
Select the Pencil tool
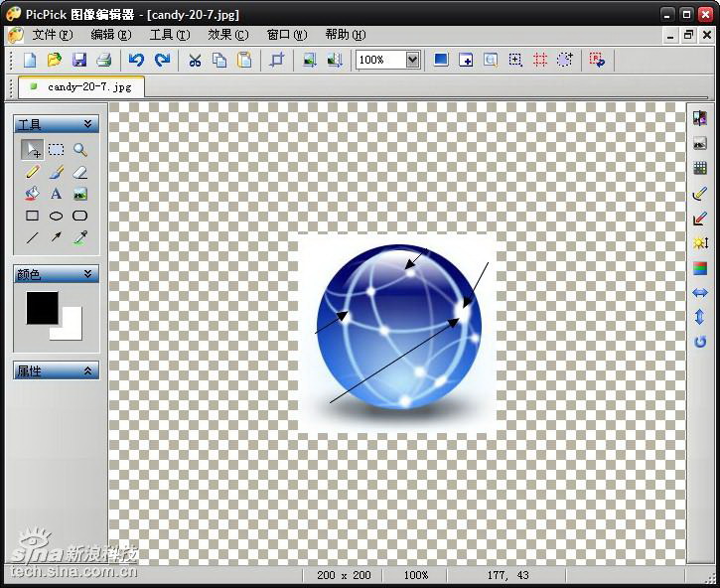(32, 172)
